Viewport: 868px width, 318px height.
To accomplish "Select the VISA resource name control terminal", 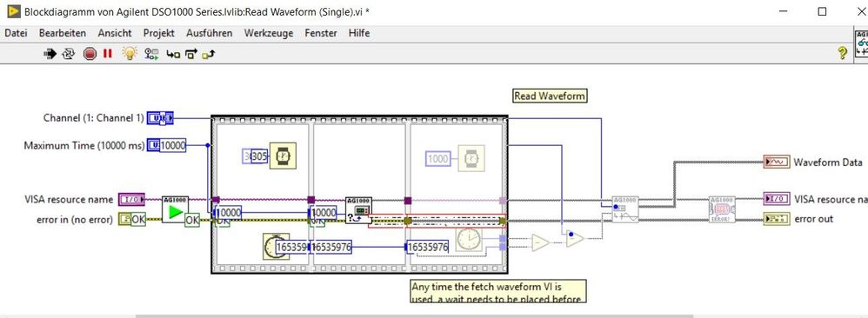I will [131, 199].
